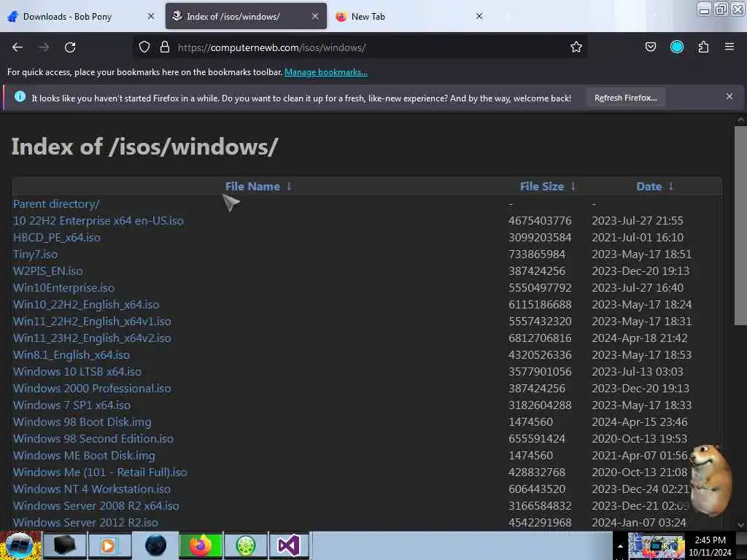Bookmark this page with the star icon
This screenshot has height=560, width=747.
(576, 47)
